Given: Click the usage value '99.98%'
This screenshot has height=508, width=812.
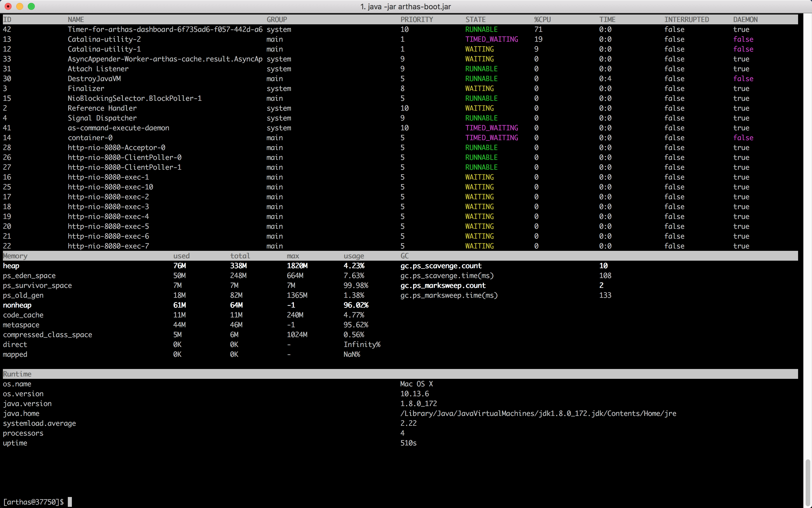Looking at the screenshot, I should point(356,286).
